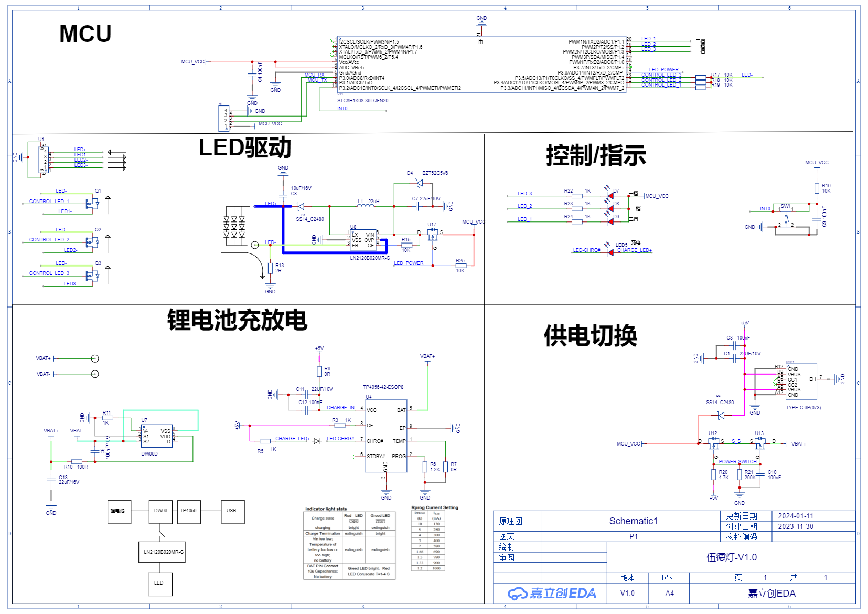Click 'CONTROL_LED_3' label beside Q3

49,273
